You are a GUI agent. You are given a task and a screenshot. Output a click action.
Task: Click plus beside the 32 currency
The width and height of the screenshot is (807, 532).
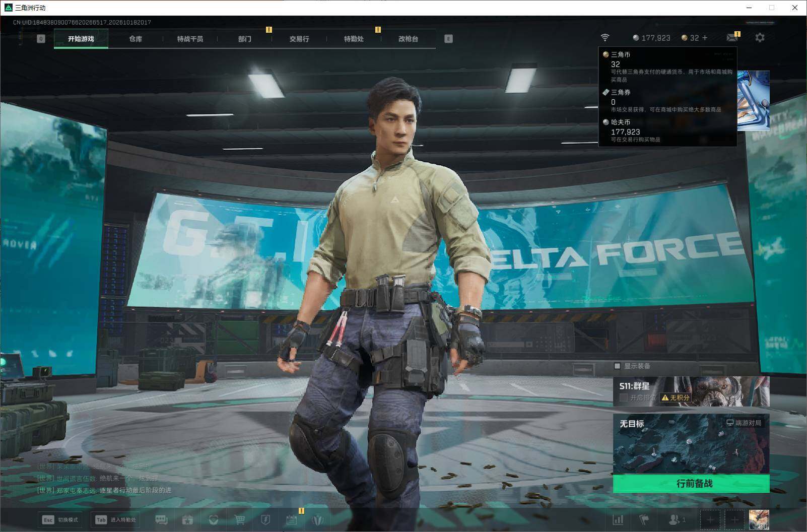[x=705, y=38]
